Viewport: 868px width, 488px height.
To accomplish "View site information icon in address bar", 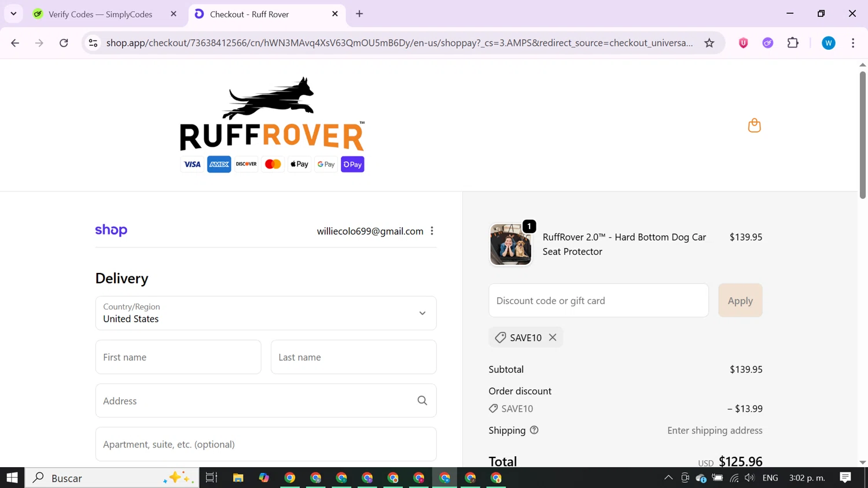I will 93,43.
